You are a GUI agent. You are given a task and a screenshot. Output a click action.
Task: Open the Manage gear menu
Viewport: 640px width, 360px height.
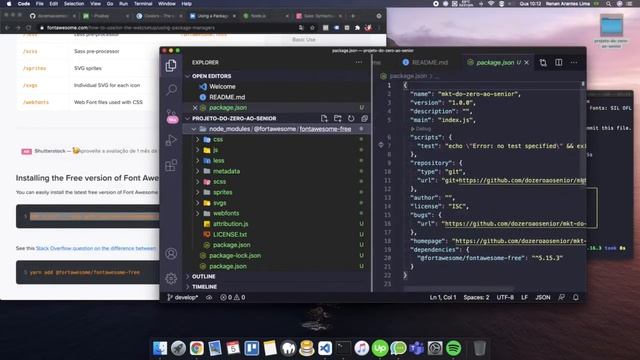(171, 278)
